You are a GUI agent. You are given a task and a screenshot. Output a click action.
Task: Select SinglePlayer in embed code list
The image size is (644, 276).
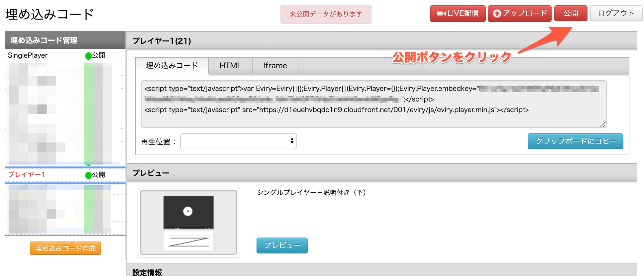[x=28, y=55]
